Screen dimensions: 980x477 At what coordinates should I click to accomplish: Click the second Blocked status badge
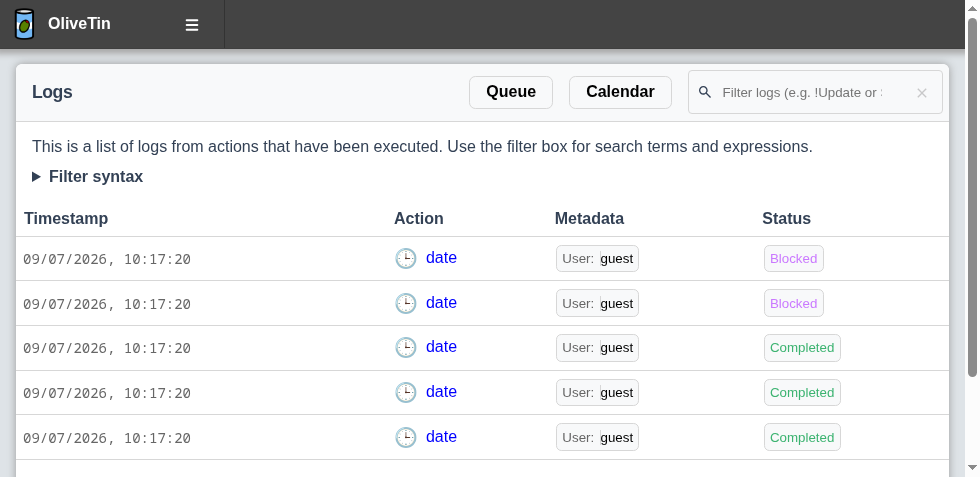tap(794, 303)
